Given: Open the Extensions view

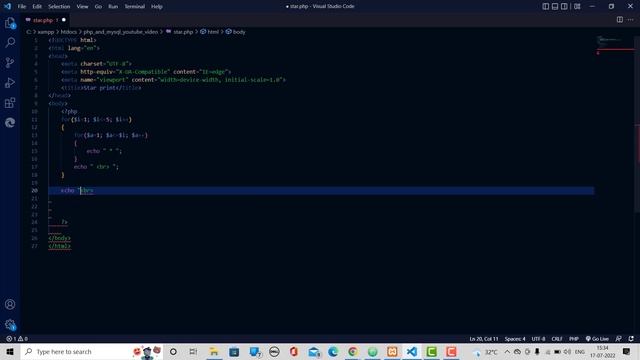Looking at the screenshot, I should click(10, 102).
